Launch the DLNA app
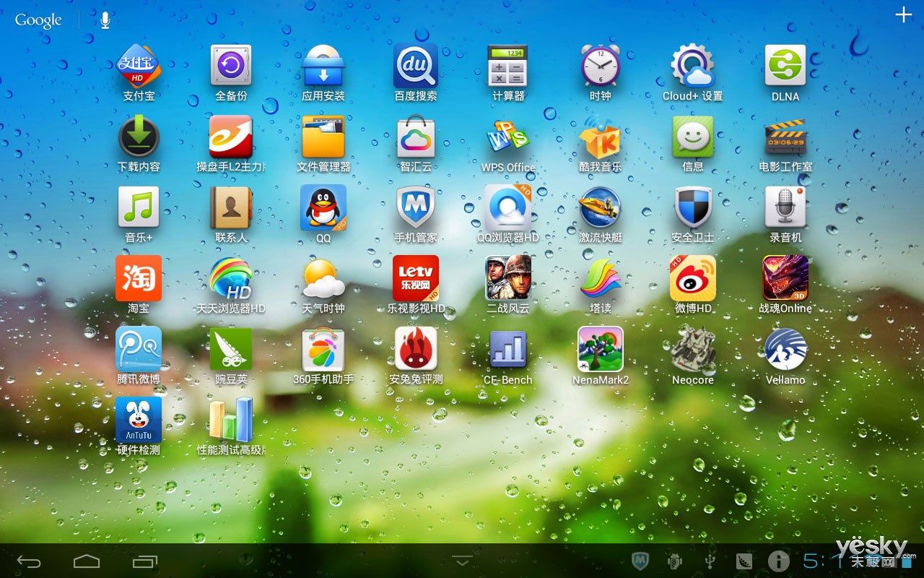Screen dimensions: 924x578 point(785,66)
